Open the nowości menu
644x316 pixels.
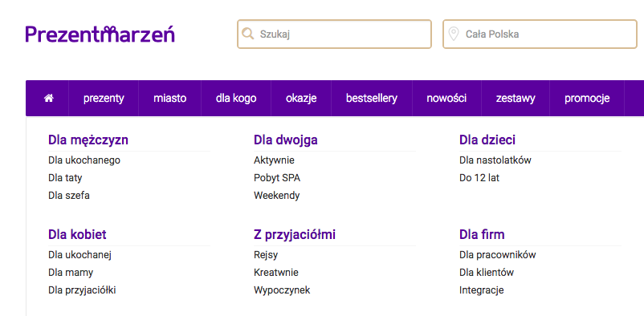[x=446, y=99]
